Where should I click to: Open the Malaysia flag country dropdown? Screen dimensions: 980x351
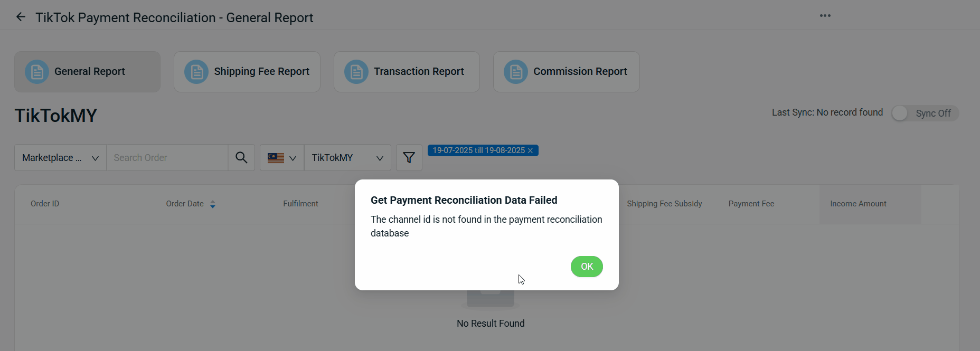(282, 158)
